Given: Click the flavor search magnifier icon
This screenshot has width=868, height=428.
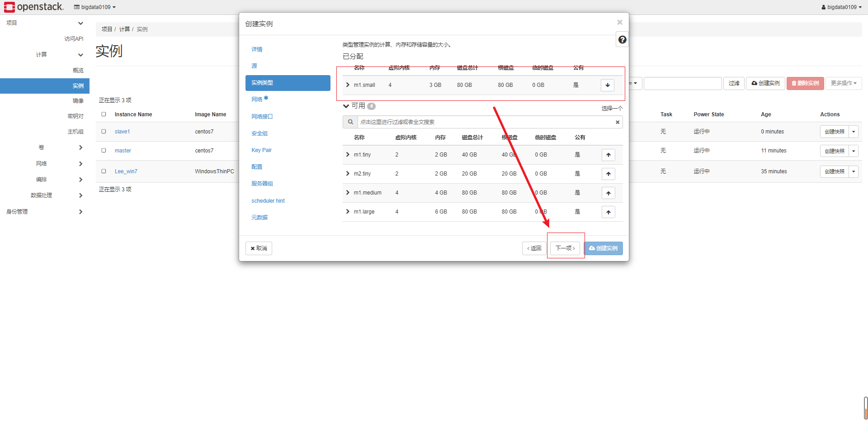Looking at the screenshot, I should (x=350, y=122).
